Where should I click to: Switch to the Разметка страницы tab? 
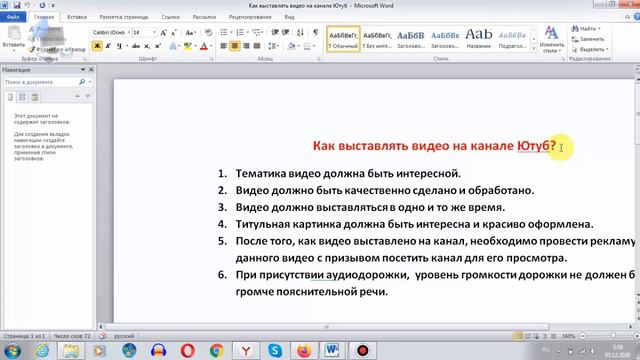click(124, 17)
